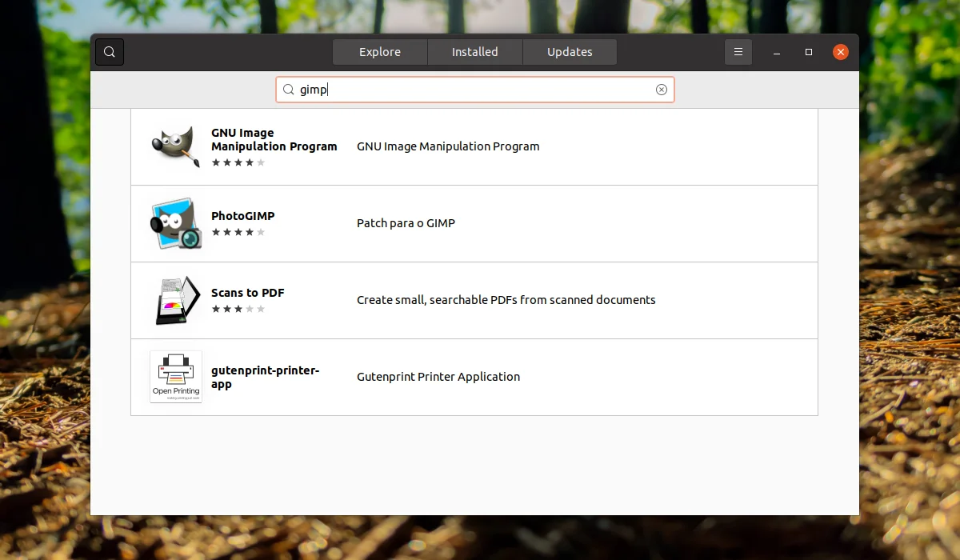Click the search text field containing gimp
Viewport: 960px width, 560px height.
click(x=472, y=90)
